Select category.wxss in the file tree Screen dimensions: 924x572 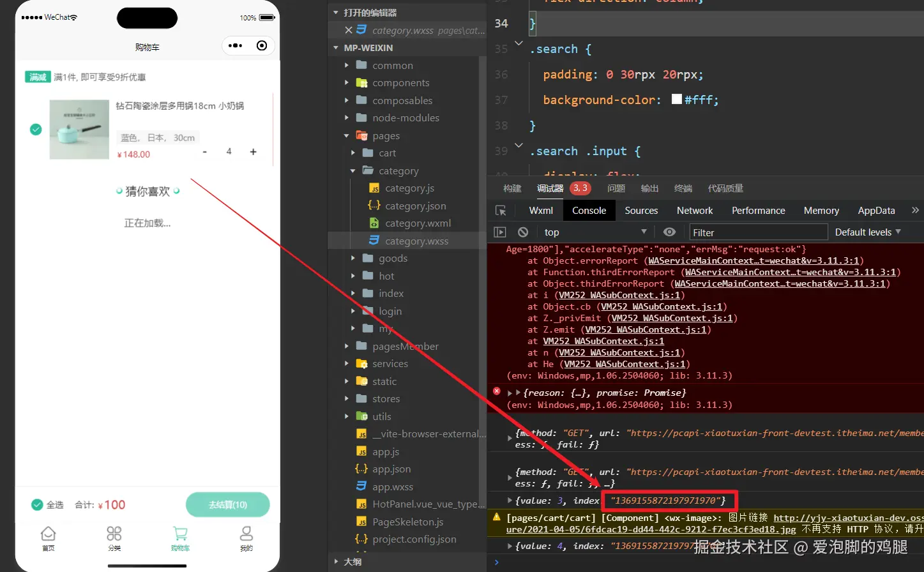tap(417, 241)
